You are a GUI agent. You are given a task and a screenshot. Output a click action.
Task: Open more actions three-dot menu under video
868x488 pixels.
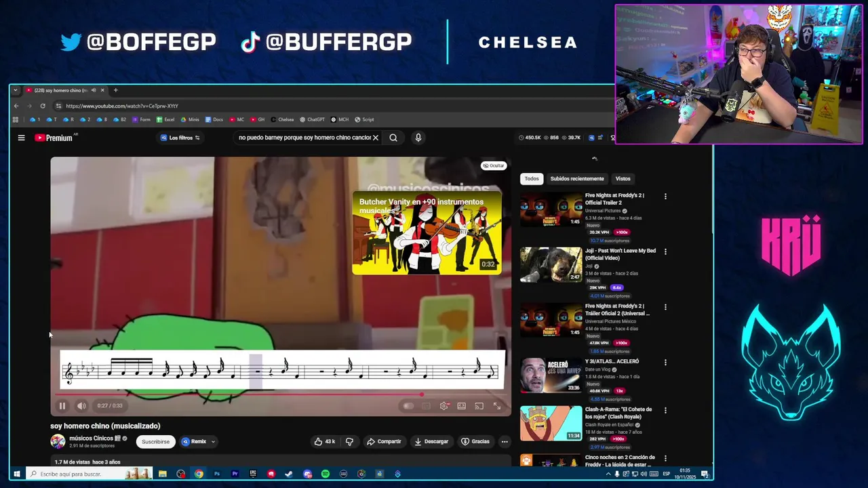click(x=505, y=442)
